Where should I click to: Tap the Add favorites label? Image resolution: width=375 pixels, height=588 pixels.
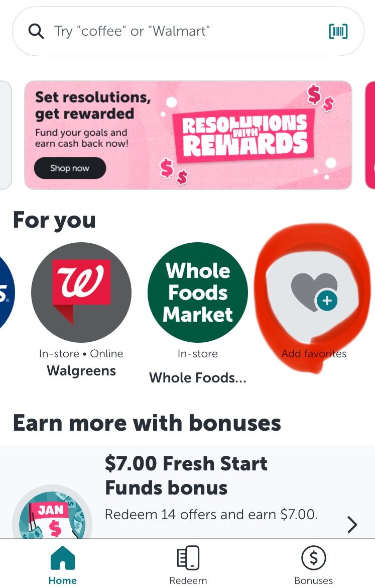point(314,354)
